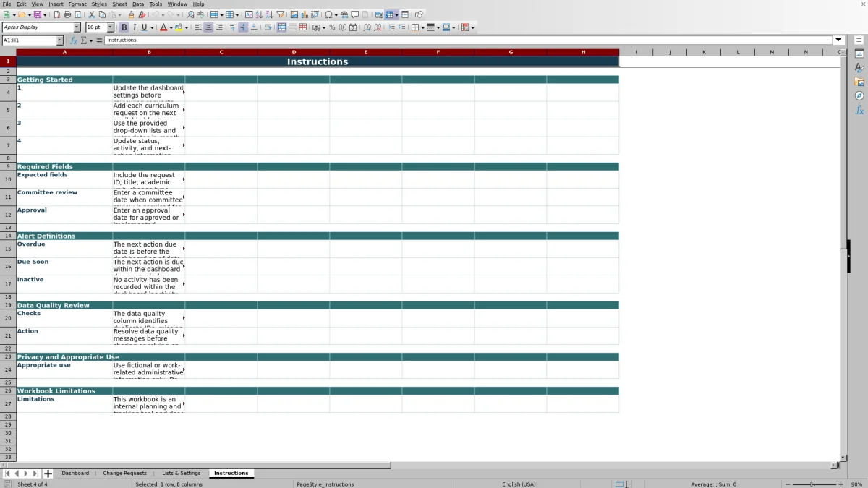868x488 pixels.
Task: Click the Sort Ascending icon
Action: (259, 14)
